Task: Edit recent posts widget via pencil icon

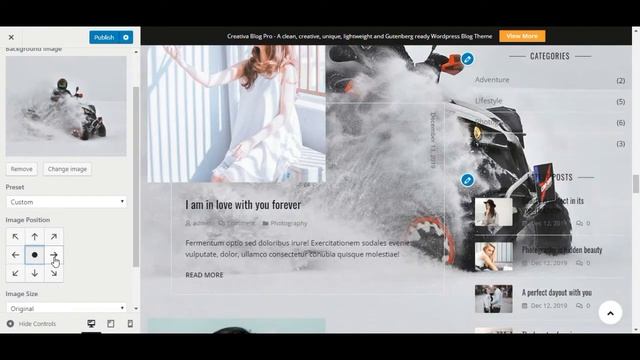Action: pos(468,180)
